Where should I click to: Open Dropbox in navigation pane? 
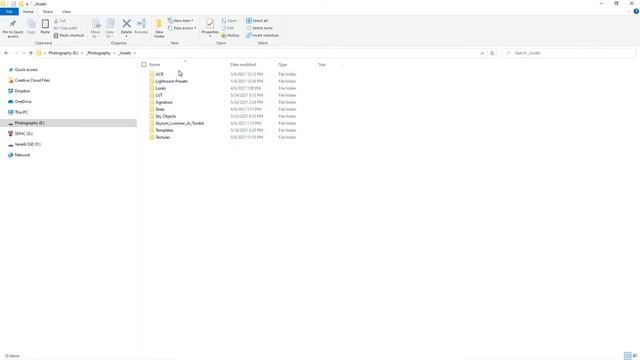[22, 91]
